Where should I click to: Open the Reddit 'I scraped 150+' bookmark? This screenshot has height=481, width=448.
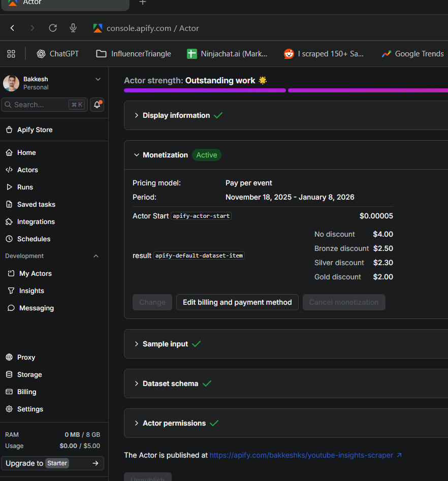[324, 54]
